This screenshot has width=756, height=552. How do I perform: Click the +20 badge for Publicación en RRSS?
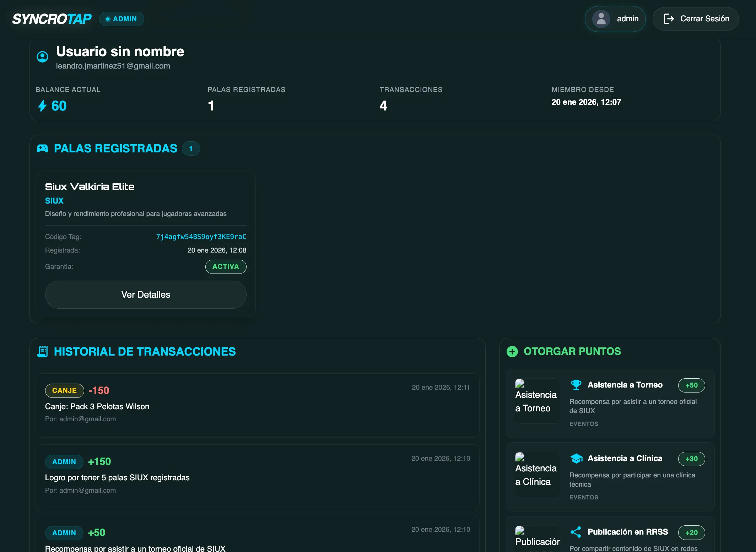pos(691,532)
